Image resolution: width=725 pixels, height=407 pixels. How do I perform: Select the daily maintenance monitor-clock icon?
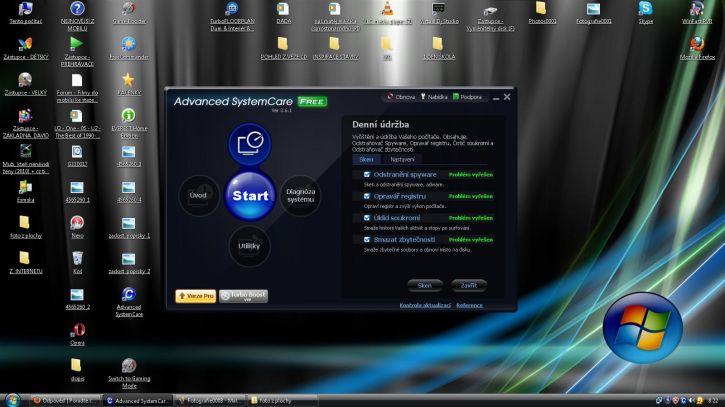pos(250,144)
